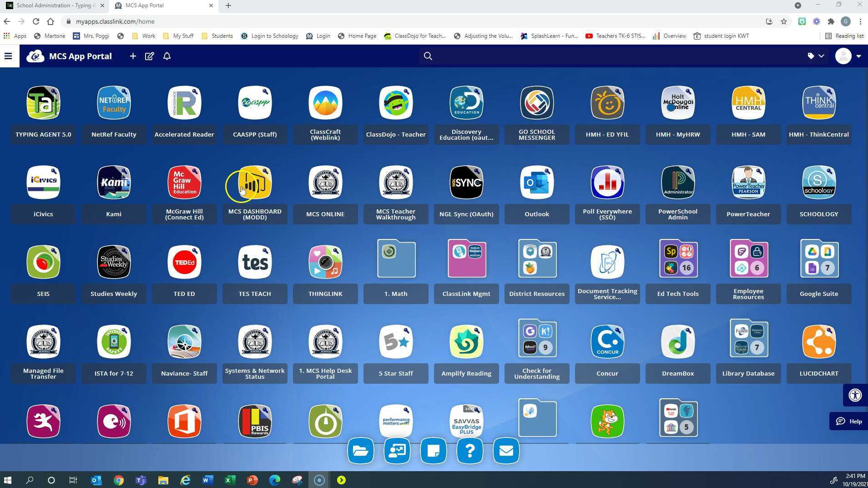This screenshot has width=868, height=488.
Task: Open the My Files folder dock button
Action: click(361, 451)
